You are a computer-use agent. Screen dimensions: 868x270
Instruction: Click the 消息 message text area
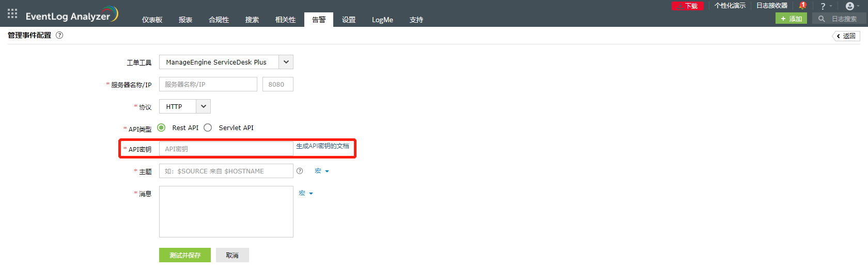pyautogui.click(x=226, y=212)
